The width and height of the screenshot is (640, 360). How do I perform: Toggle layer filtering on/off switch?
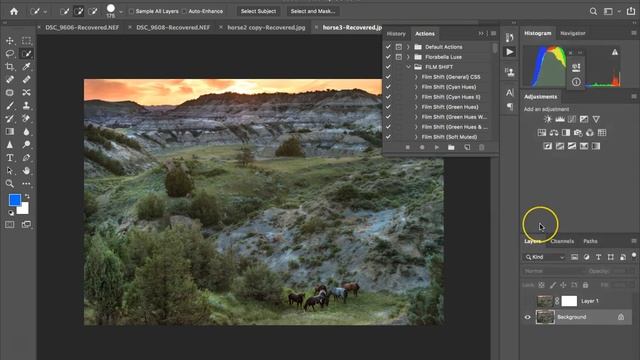point(634,256)
